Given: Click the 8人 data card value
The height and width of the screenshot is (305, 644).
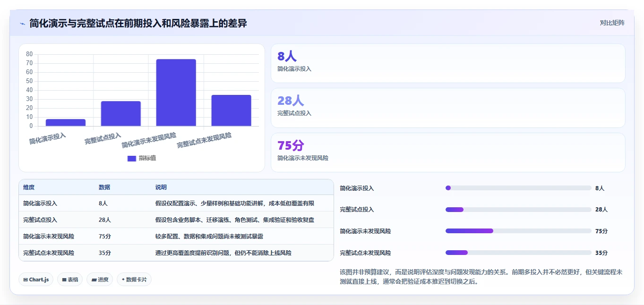Looking at the screenshot, I should point(287,57).
